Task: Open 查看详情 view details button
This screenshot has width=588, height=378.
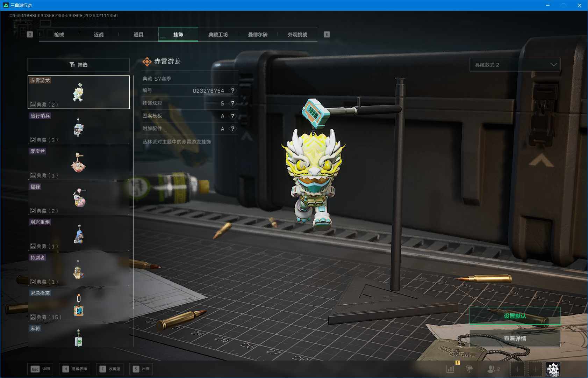Action: pyautogui.click(x=515, y=339)
